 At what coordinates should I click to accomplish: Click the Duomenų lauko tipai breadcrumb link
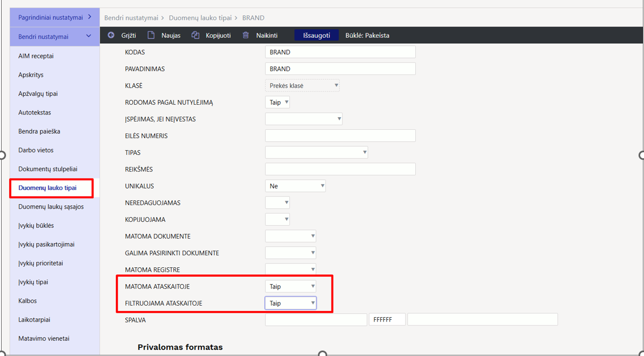(x=200, y=18)
